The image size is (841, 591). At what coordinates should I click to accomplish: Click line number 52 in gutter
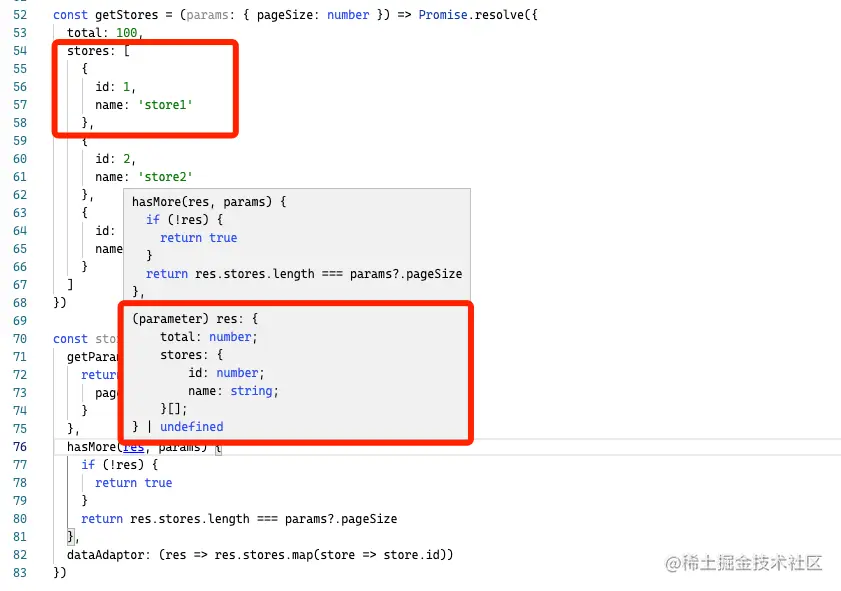coord(20,15)
